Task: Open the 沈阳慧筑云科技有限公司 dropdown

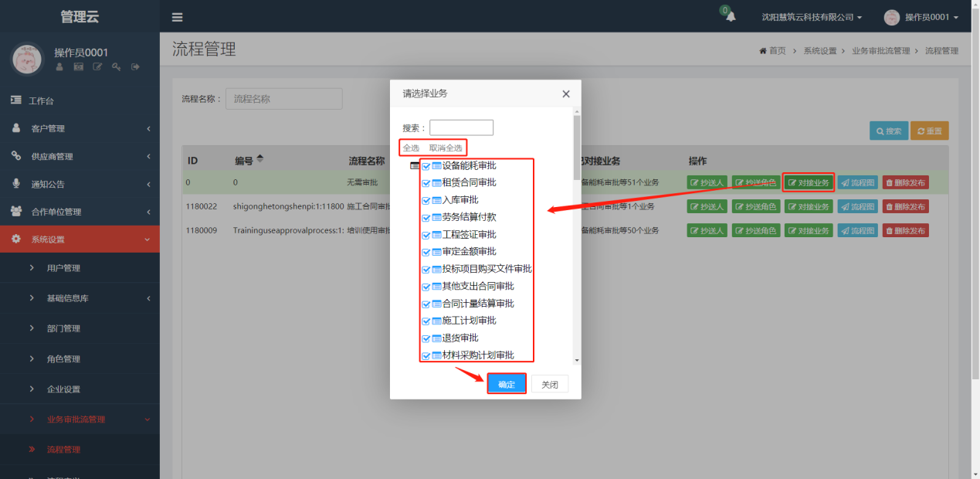Action: click(812, 17)
